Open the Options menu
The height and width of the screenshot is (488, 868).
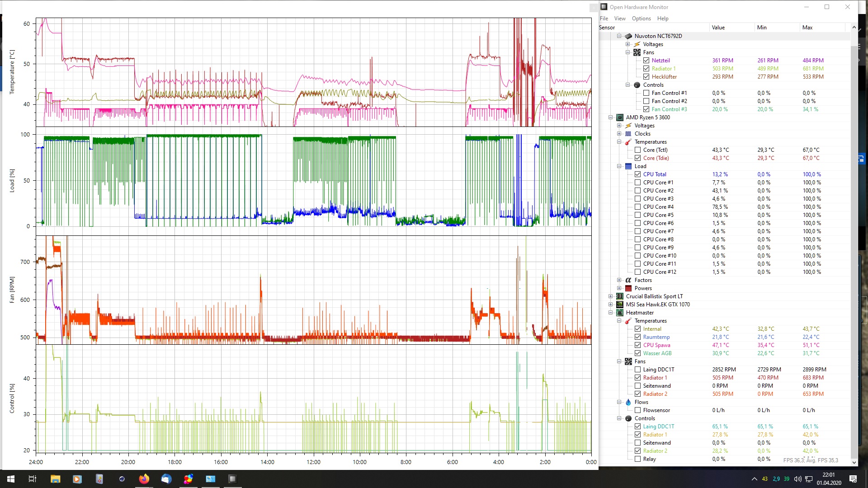click(641, 19)
